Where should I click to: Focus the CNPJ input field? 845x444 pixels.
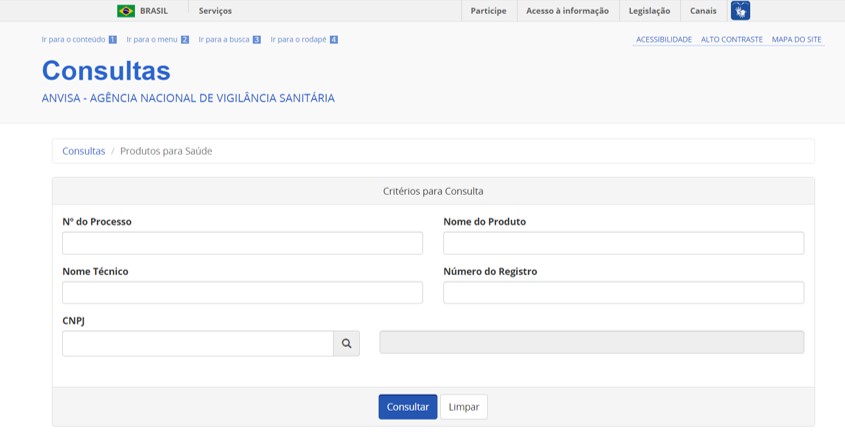(198, 343)
